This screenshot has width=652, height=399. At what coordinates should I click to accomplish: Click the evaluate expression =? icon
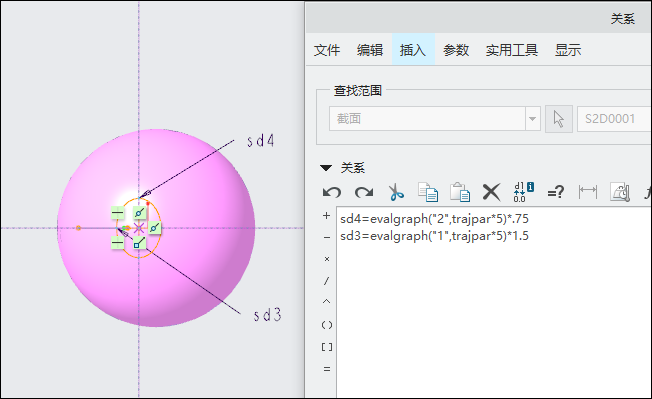556,192
